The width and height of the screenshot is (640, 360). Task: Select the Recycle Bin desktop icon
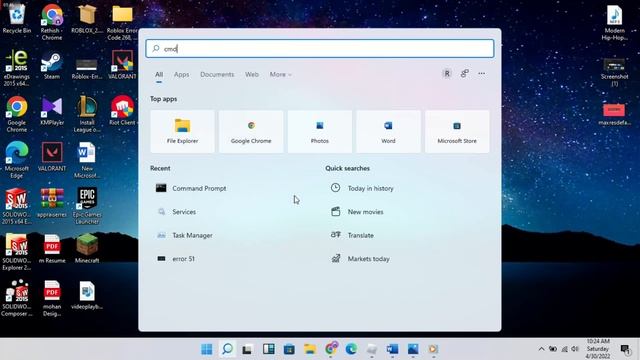pyautogui.click(x=17, y=18)
